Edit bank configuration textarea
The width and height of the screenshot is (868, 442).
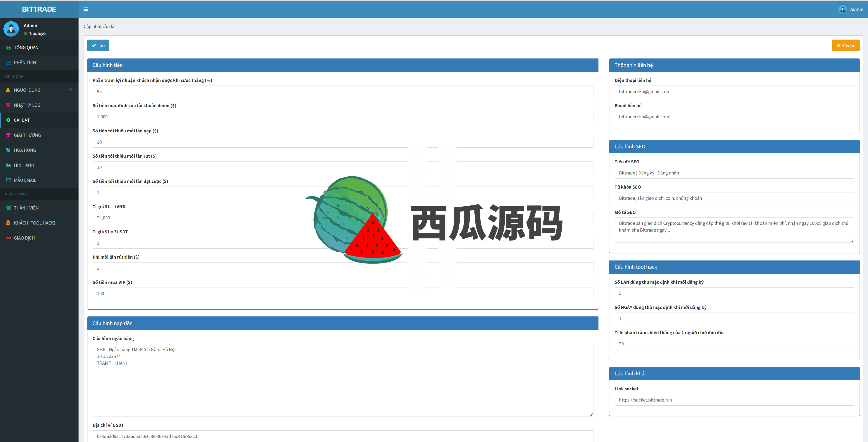coord(343,380)
